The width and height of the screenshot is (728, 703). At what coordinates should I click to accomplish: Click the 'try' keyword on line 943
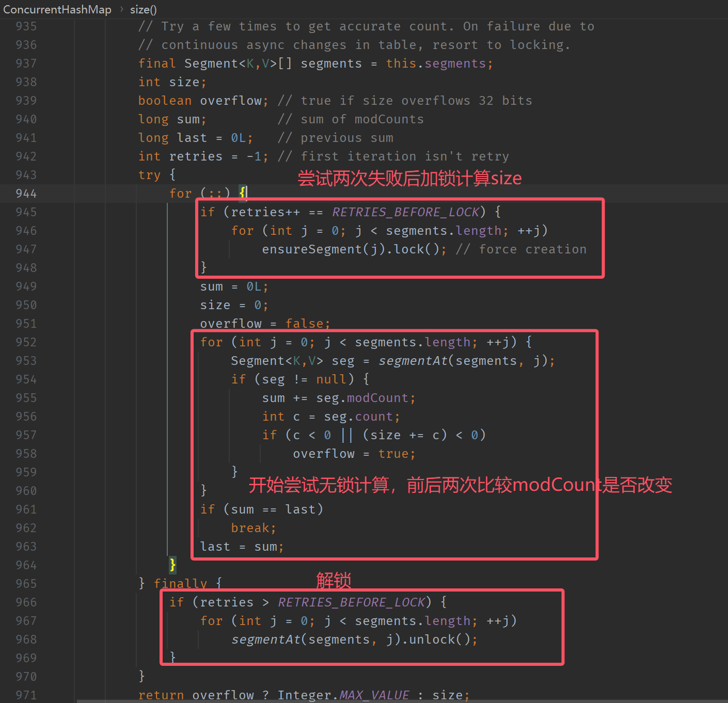coord(149,175)
